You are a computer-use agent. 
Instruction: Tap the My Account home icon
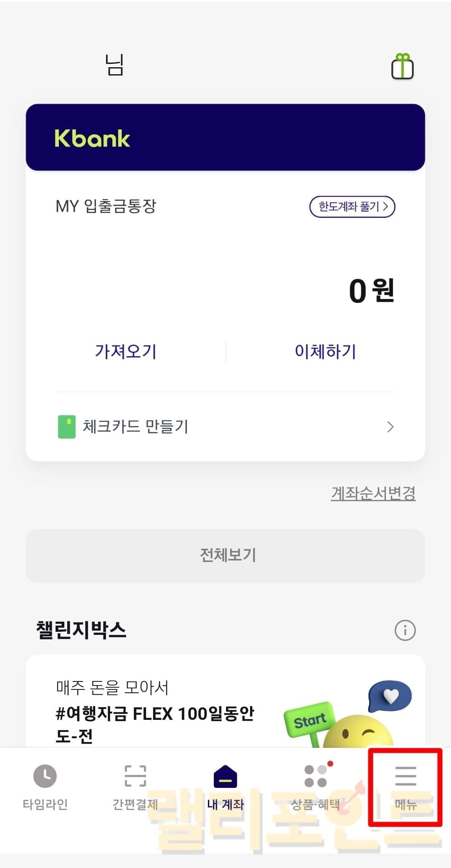click(225, 776)
